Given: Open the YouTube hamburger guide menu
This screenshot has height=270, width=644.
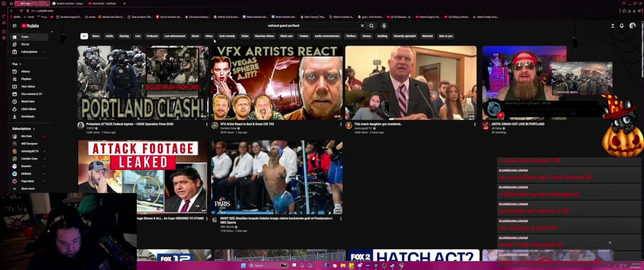Looking at the screenshot, I should [14, 26].
